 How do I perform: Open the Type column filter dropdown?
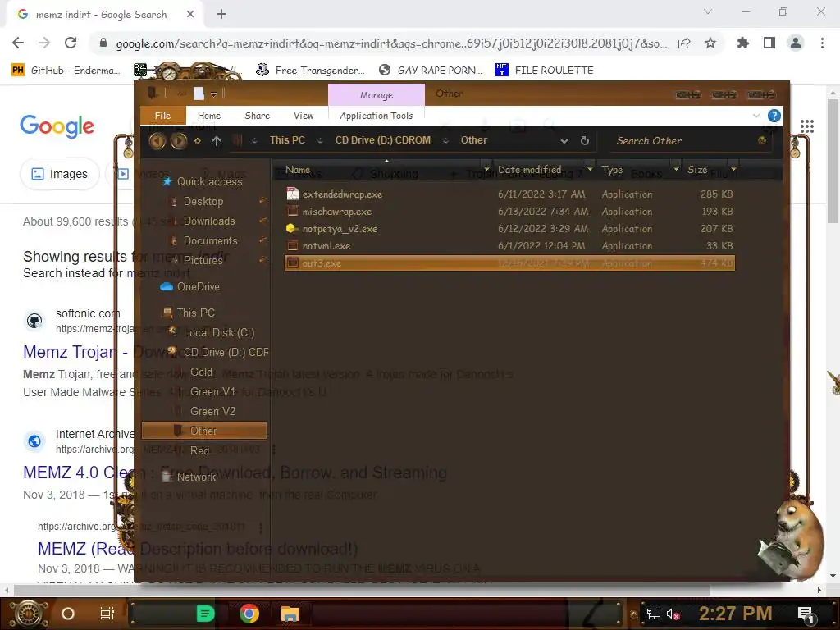point(676,169)
